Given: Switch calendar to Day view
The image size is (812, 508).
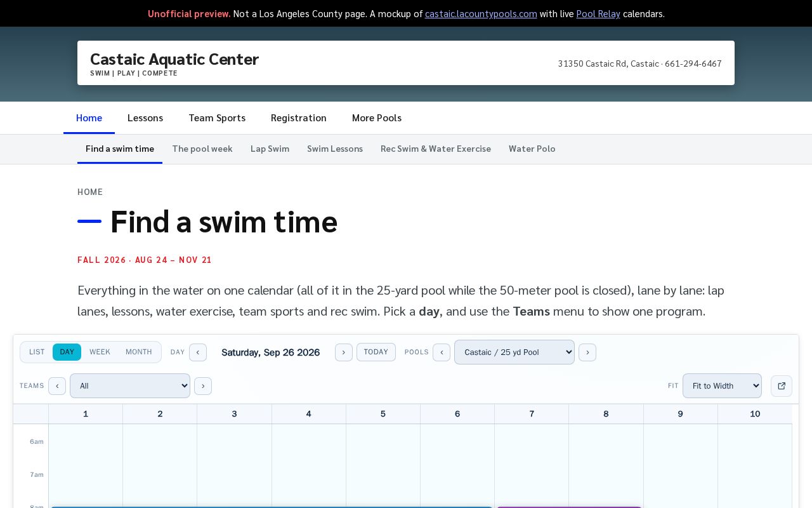Looking at the screenshot, I should tap(67, 352).
